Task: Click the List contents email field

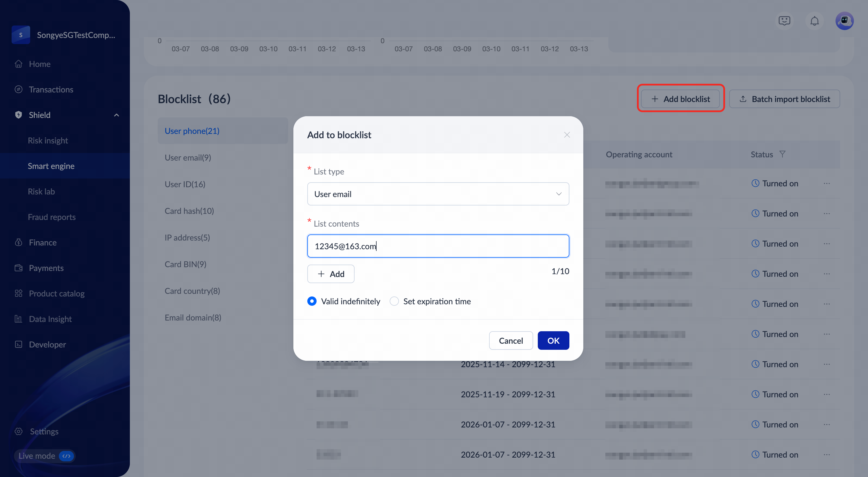Action: (x=438, y=246)
